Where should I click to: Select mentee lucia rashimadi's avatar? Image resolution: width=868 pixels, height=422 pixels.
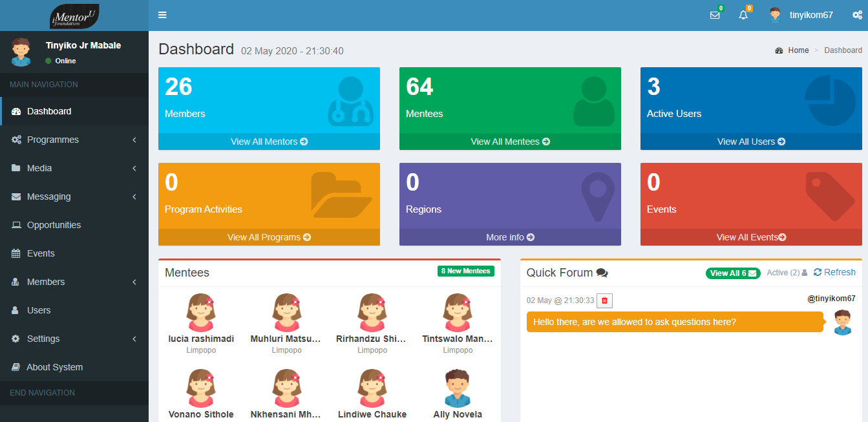coord(201,313)
